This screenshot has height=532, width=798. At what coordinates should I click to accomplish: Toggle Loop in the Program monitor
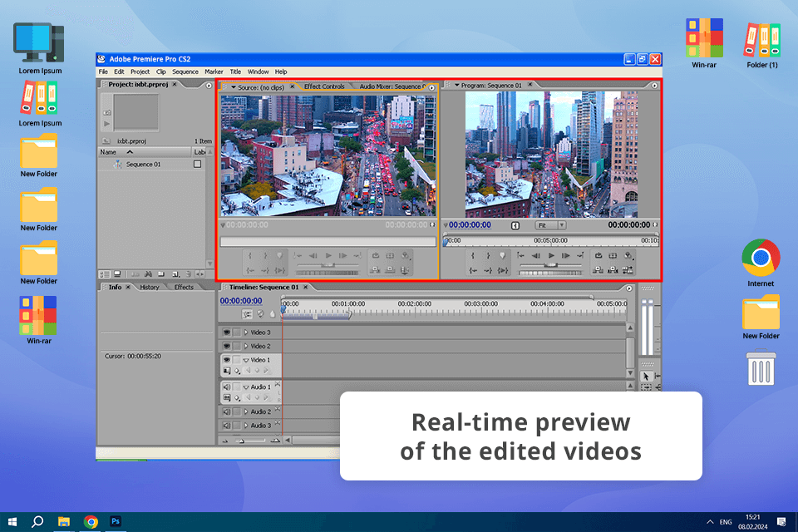pyautogui.click(x=598, y=255)
